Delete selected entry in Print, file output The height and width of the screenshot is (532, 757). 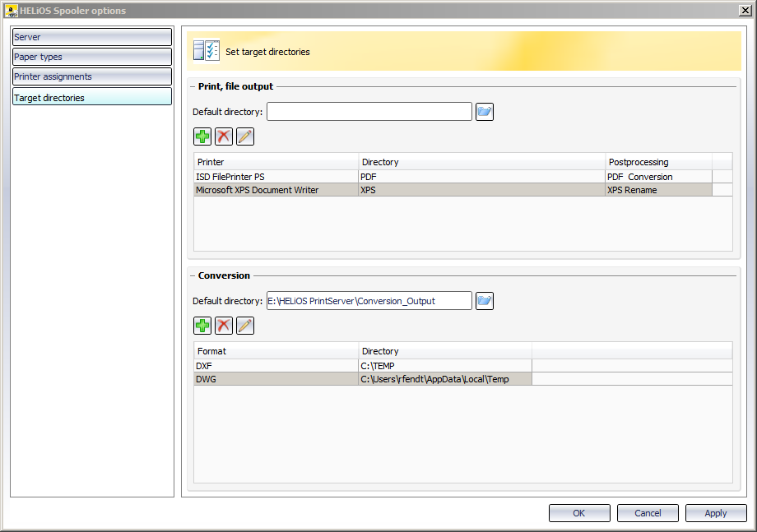click(224, 136)
